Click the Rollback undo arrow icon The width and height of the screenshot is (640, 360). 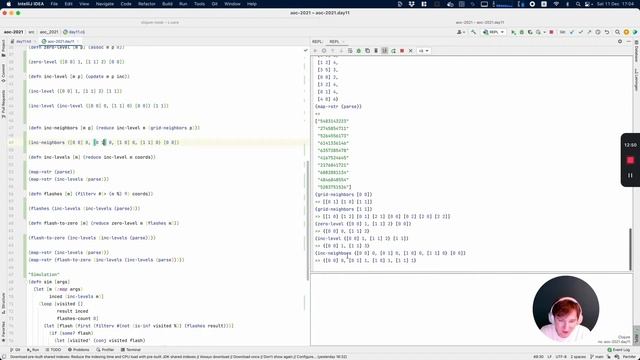pos(607,32)
